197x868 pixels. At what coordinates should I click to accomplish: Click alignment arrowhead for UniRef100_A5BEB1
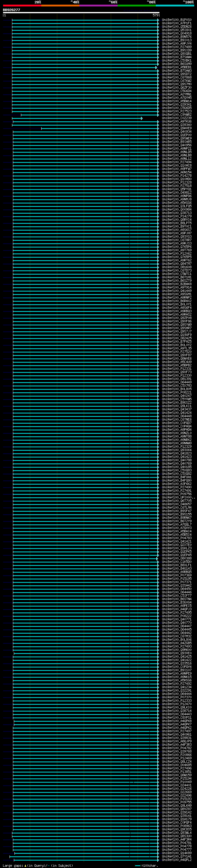tap(156, 67)
